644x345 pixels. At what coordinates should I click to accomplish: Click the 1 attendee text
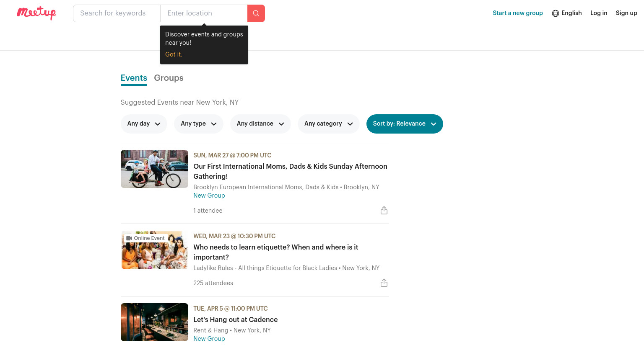click(208, 211)
